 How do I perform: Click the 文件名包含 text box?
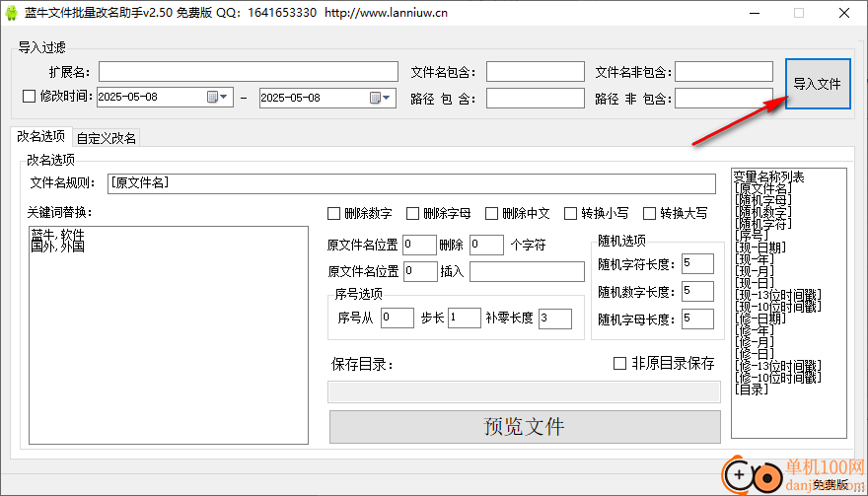536,71
